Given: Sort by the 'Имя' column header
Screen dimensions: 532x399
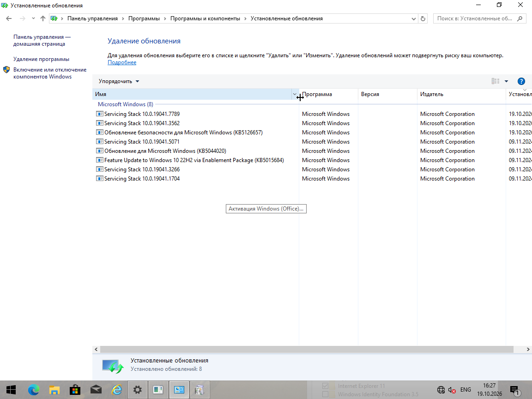Looking at the screenshot, I should [192, 94].
